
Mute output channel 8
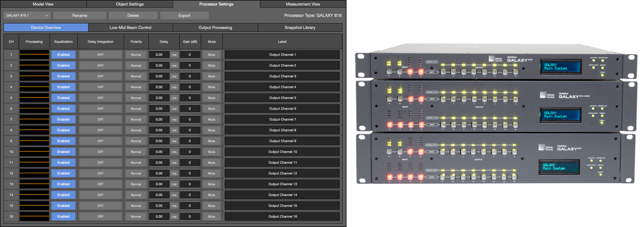pos(212,130)
